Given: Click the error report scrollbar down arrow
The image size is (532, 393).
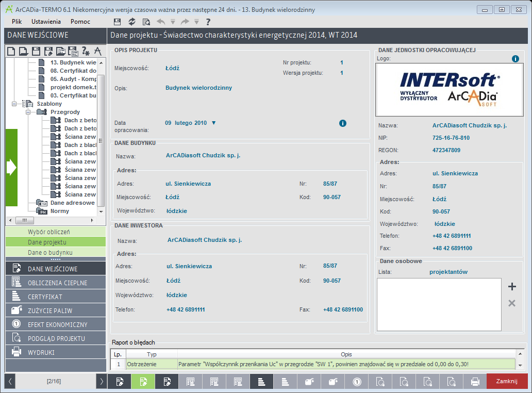Looking at the screenshot, I should pyautogui.click(x=520, y=366).
